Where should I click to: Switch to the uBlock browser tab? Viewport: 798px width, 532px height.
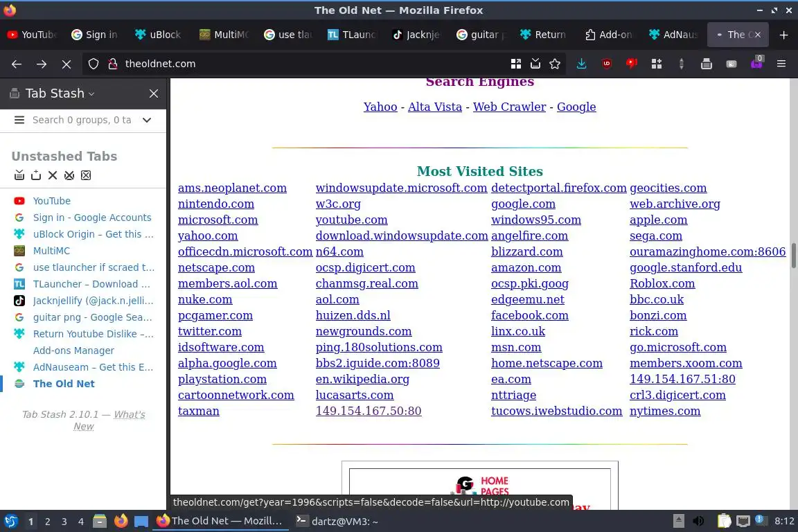(158, 35)
